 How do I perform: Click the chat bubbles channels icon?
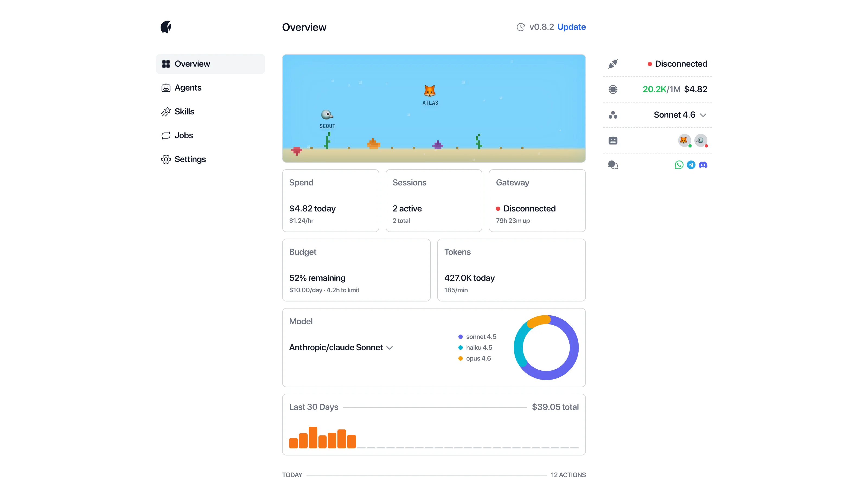coord(613,165)
